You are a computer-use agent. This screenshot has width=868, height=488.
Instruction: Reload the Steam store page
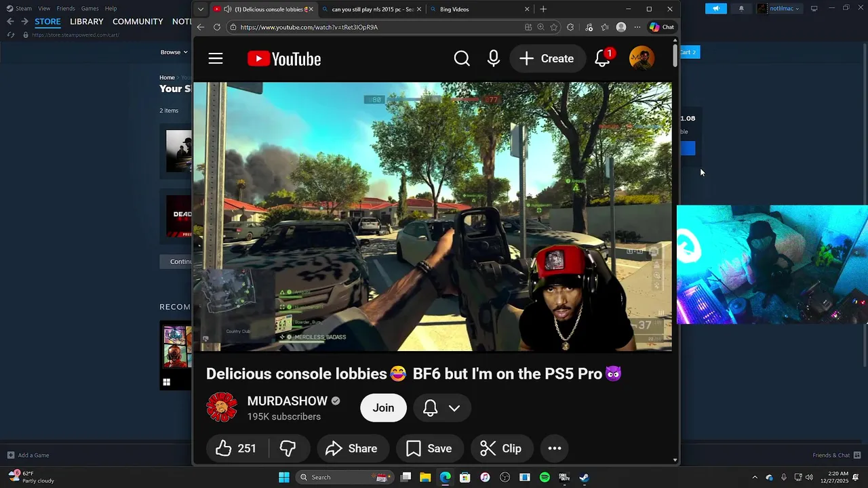point(11,35)
